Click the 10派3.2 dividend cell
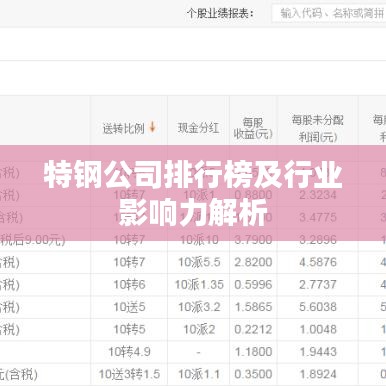The image size is (386, 386). [199, 307]
